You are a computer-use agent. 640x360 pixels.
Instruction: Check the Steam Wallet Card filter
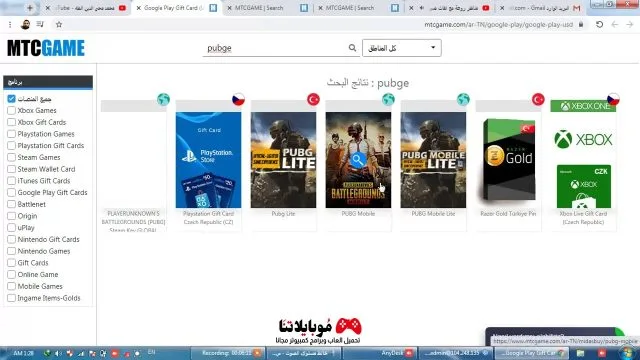coord(11,169)
